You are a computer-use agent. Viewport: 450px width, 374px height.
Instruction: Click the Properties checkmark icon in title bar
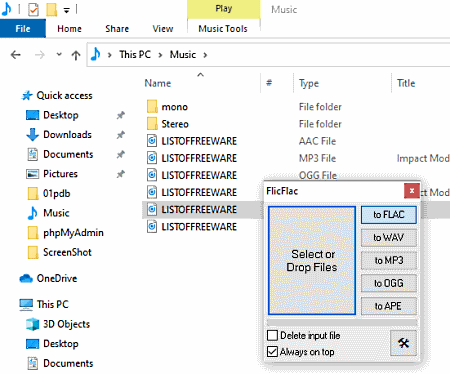(33, 10)
